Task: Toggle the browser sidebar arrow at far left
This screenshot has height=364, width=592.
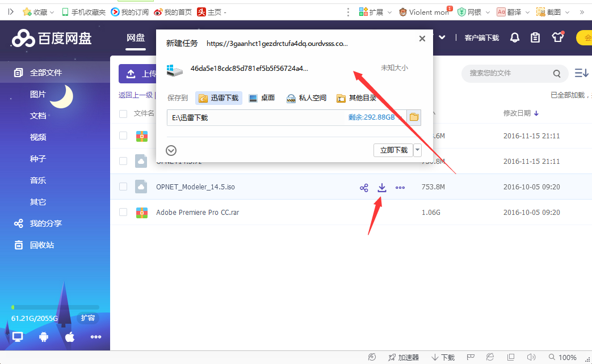Action: coord(11,12)
